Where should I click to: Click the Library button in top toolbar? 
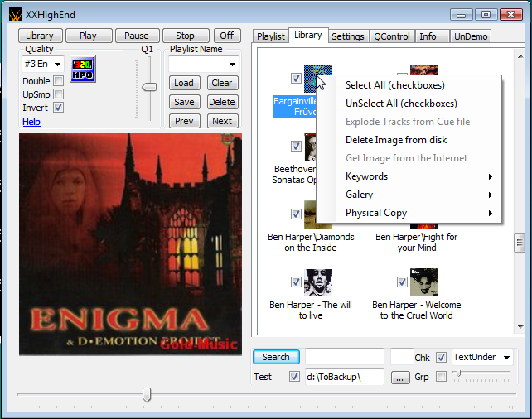[x=40, y=36]
